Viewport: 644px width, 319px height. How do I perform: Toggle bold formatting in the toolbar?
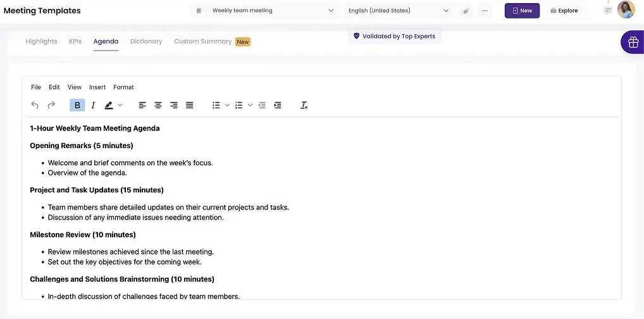(77, 105)
